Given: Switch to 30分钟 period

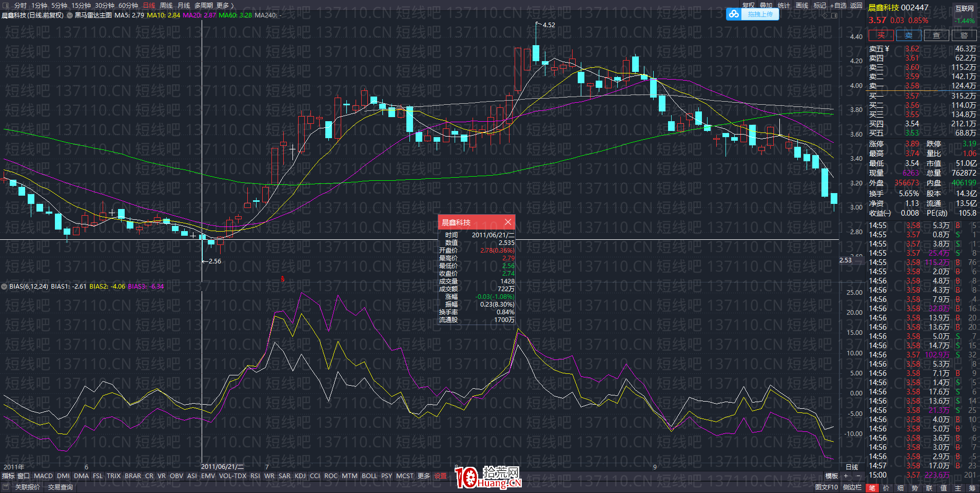Looking at the screenshot, I should [105, 6].
